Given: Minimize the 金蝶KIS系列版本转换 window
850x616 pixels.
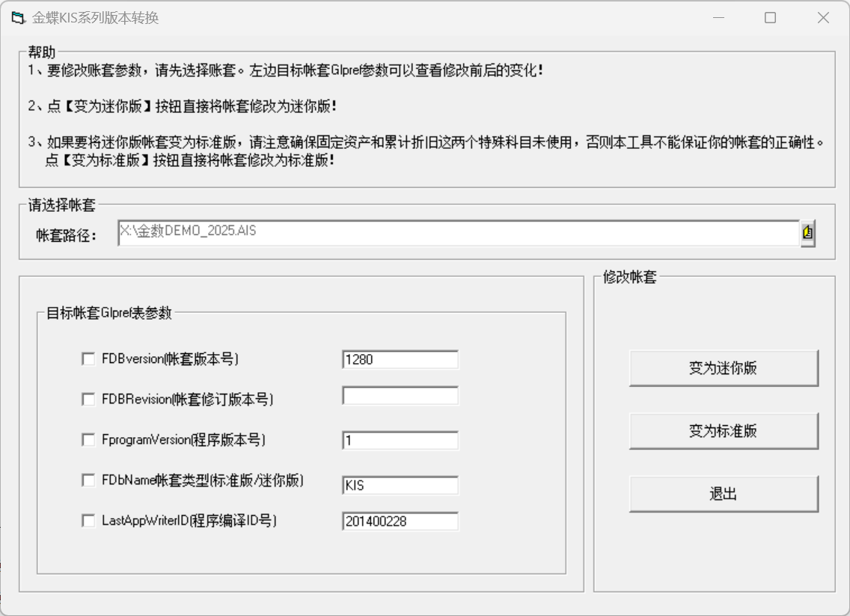Looking at the screenshot, I should 719,18.
